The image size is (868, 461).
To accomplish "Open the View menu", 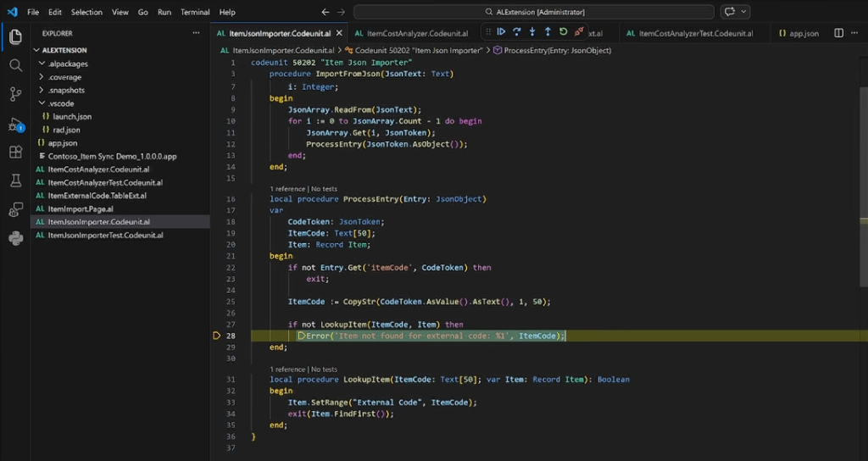I will 120,12.
